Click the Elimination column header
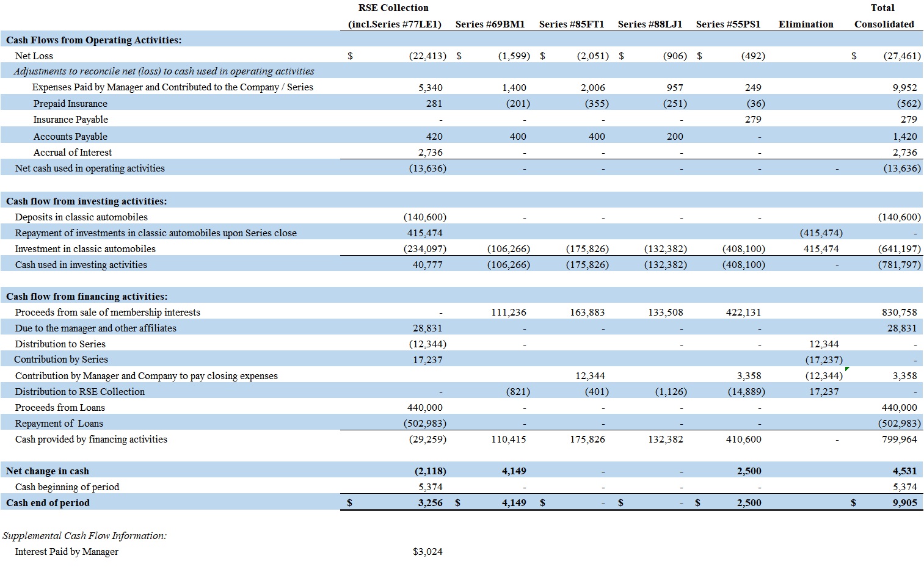The width and height of the screenshot is (924, 575). [806, 24]
